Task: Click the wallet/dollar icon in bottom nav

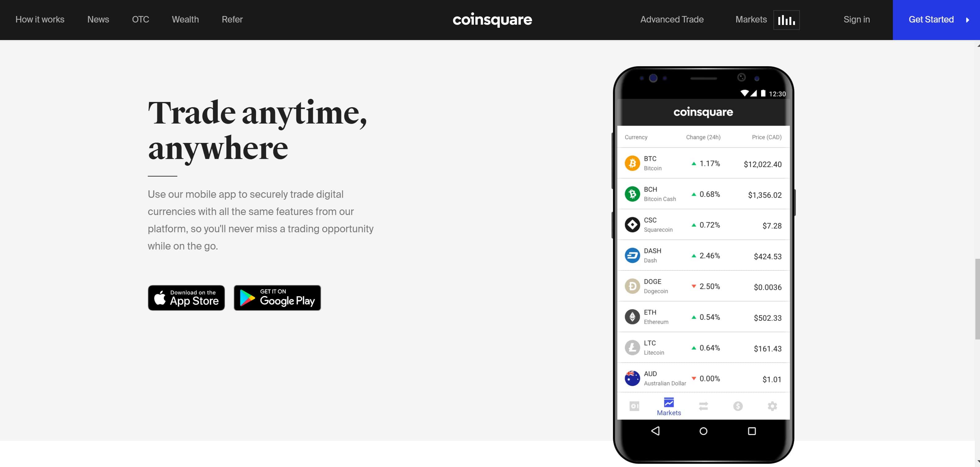Action: point(737,406)
